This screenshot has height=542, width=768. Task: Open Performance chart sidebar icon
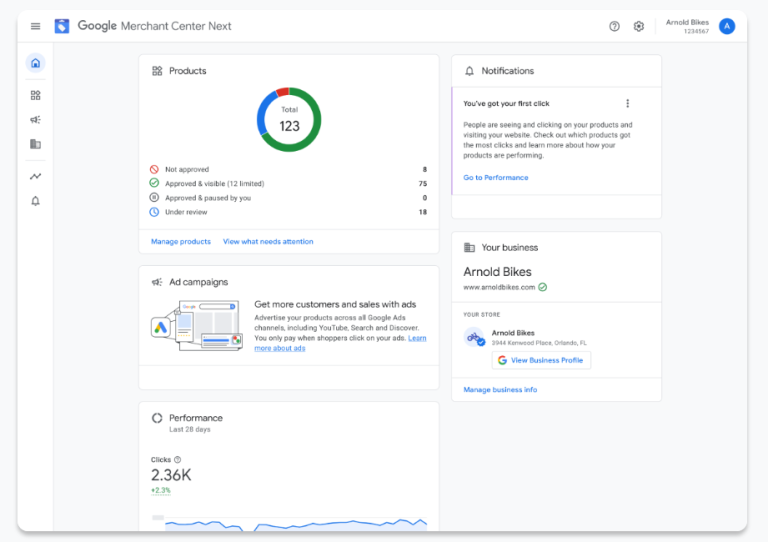(x=35, y=176)
